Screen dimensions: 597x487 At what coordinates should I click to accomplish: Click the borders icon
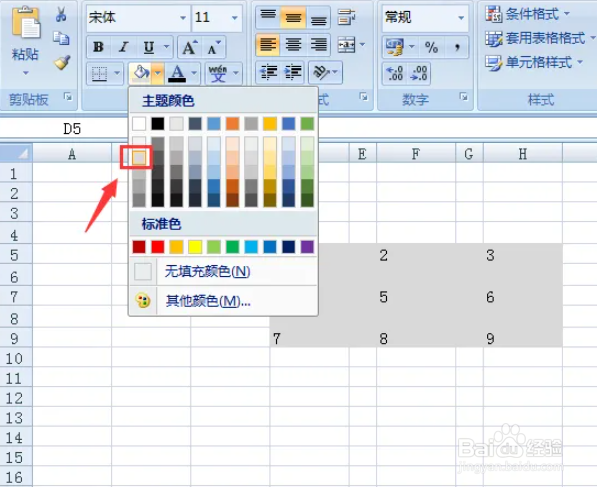click(99, 73)
